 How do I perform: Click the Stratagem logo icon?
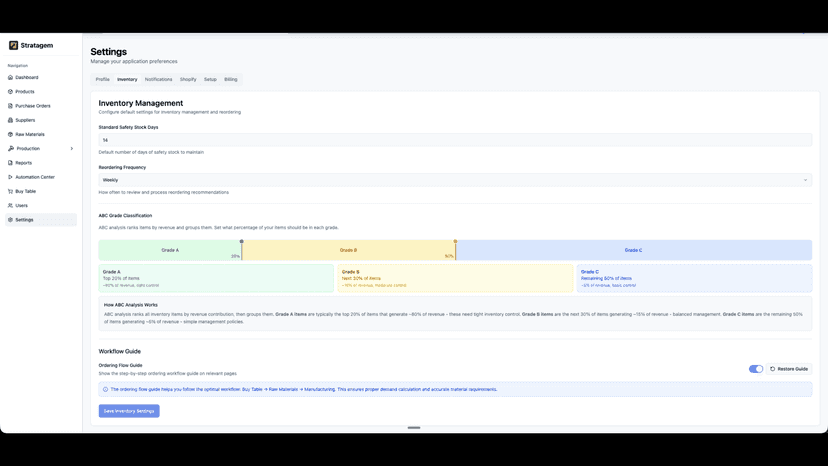point(13,45)
